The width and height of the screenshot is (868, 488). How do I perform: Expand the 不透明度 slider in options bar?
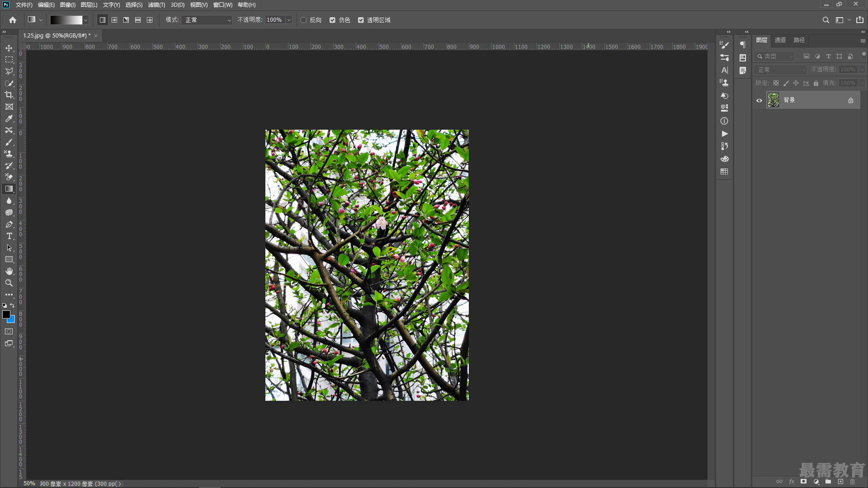click(x=289, y=20)
